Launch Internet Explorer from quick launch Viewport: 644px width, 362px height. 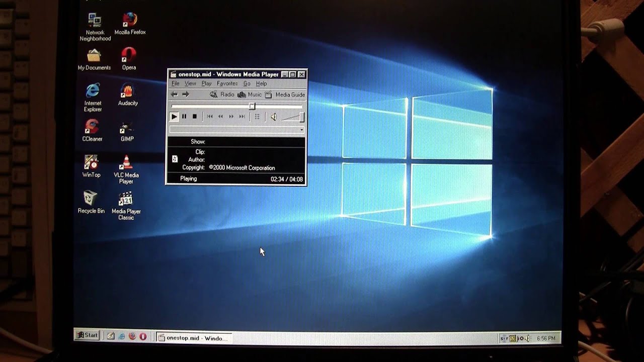121,336
